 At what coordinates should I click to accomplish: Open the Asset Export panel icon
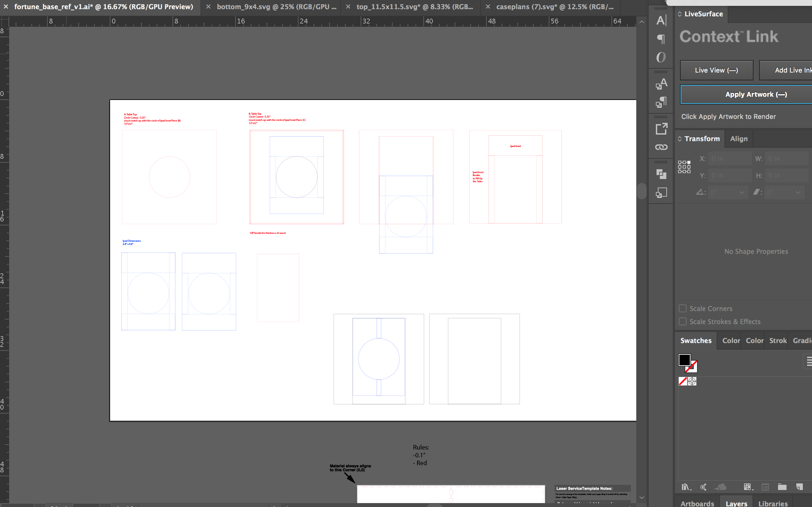click(x=661, y=129)
